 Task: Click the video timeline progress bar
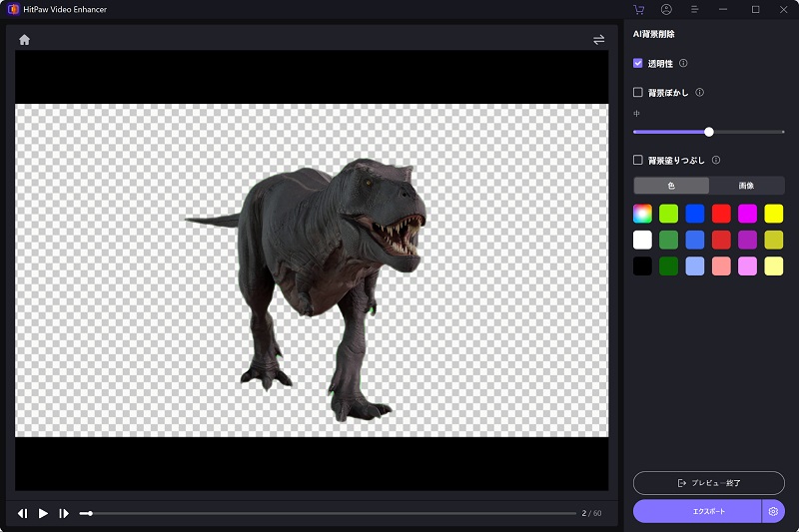328,513
